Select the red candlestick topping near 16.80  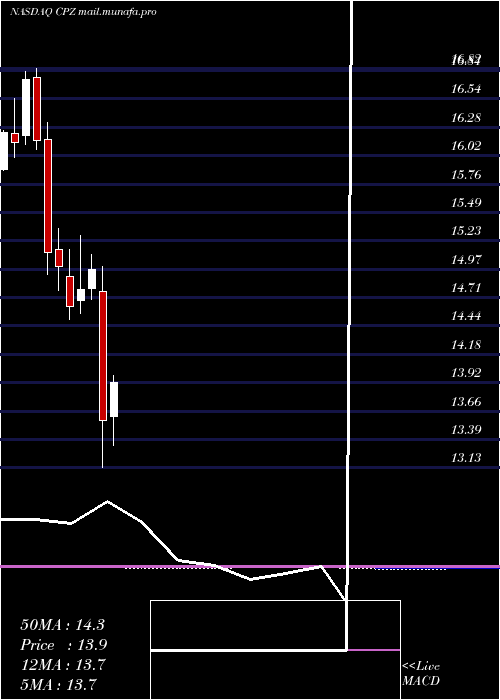(37, 109)
